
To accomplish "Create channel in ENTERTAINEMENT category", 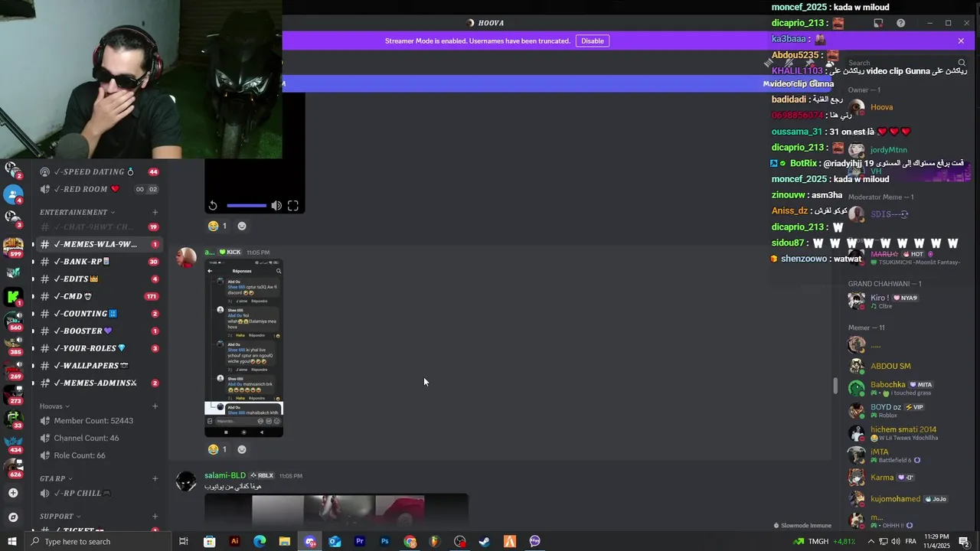I will coord(155,212).
